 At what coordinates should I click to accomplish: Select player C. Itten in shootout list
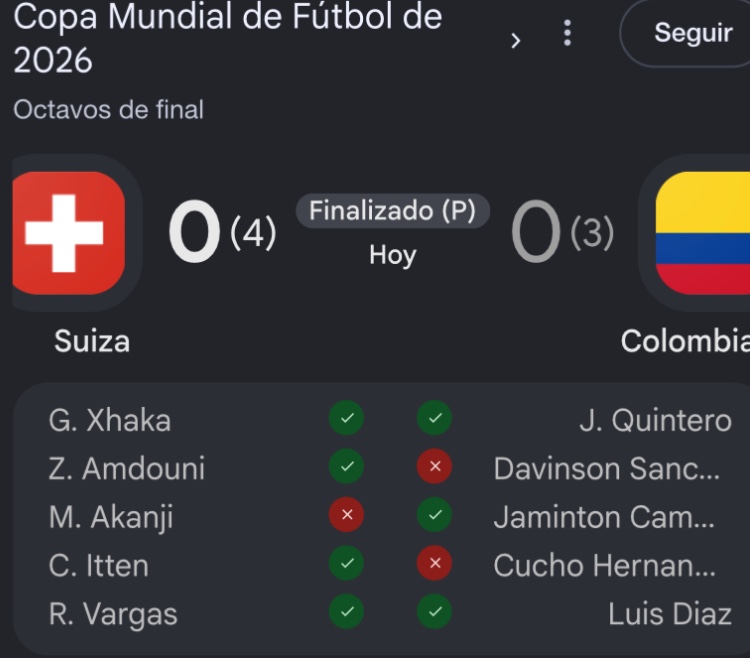(x=99, y=565)
